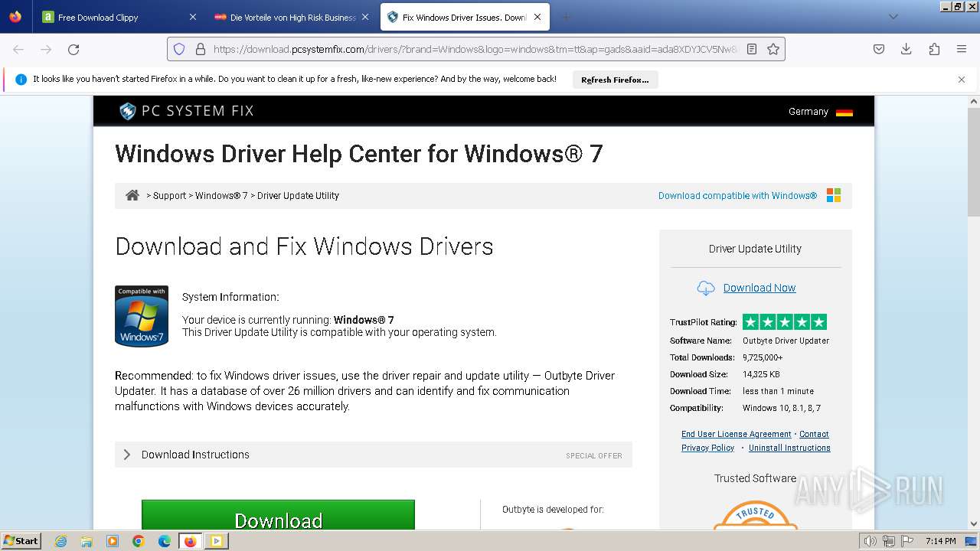Click the Firefox taskbar button
The image size is (980, 551).
tap(190, 541)
